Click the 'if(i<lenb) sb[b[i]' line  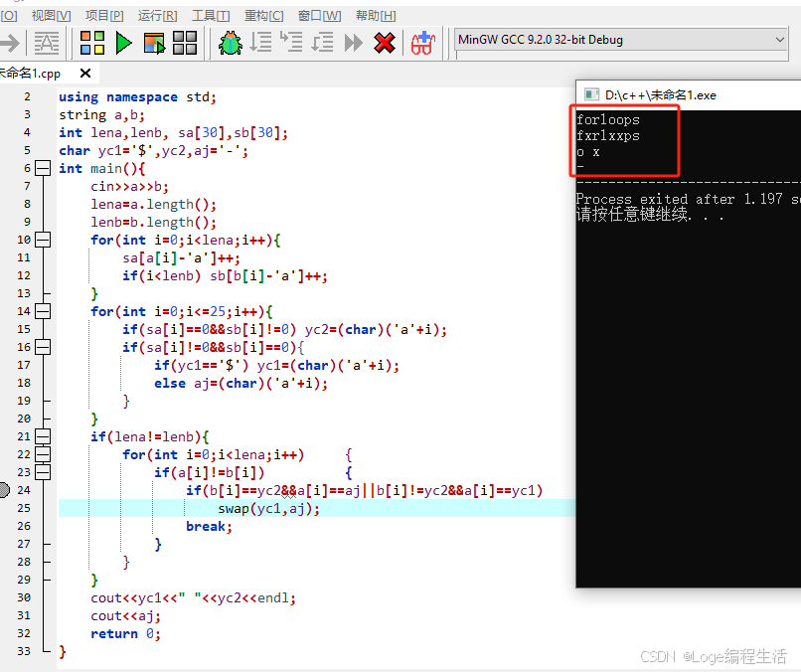(225, 276)
